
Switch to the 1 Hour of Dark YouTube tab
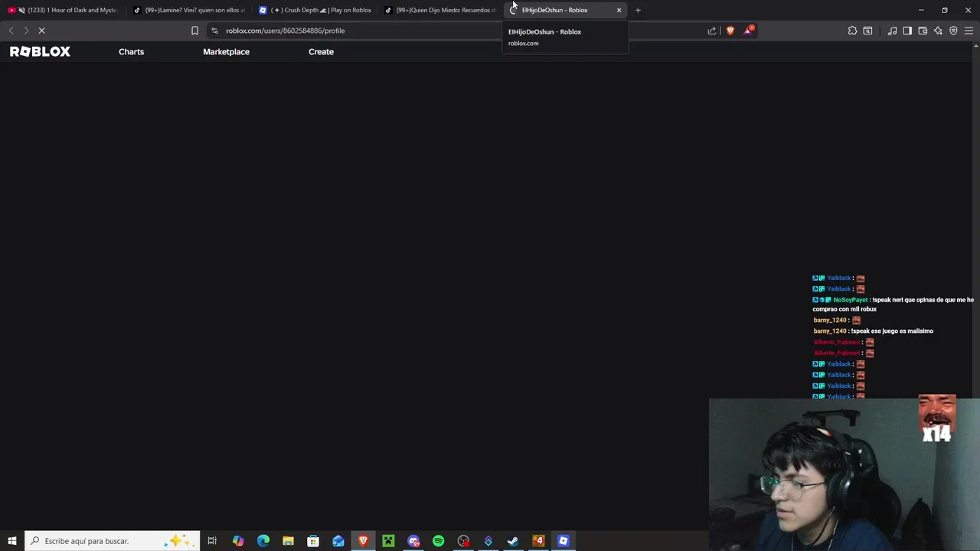click(x=65, y=10)
